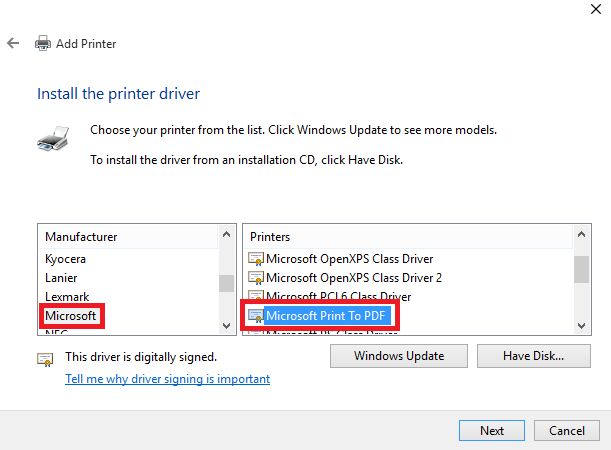Viewport: 611px width, 450px height.
Task: Select Microsoft in the Manufacturer list
Action: point(71,316)
